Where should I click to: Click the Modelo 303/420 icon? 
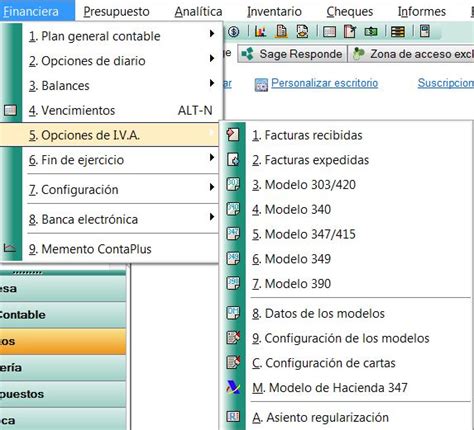[x=233, y=184]
